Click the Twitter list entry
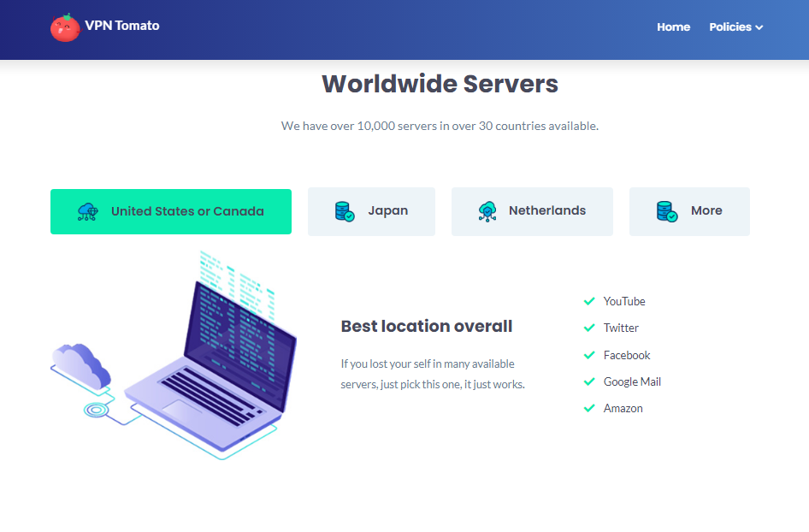 pos(621,328)
